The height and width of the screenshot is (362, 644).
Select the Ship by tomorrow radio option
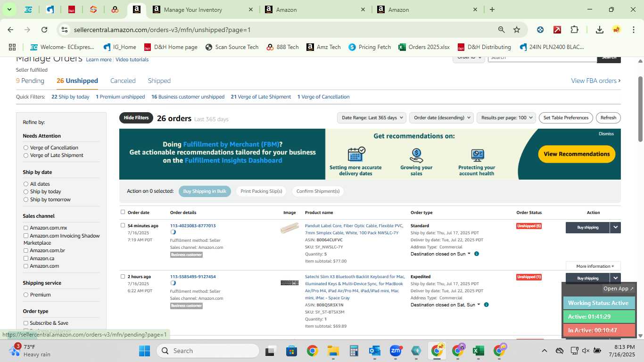(26, 200)
